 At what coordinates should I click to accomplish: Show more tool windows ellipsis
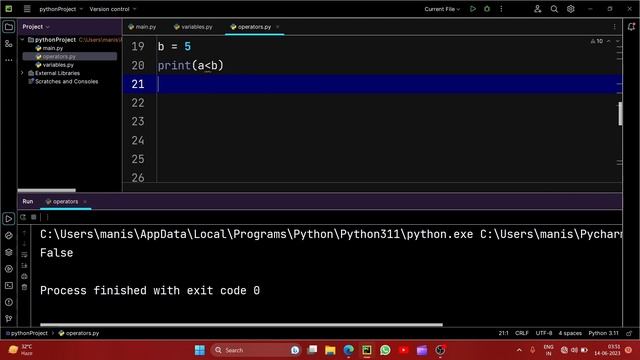9,60
